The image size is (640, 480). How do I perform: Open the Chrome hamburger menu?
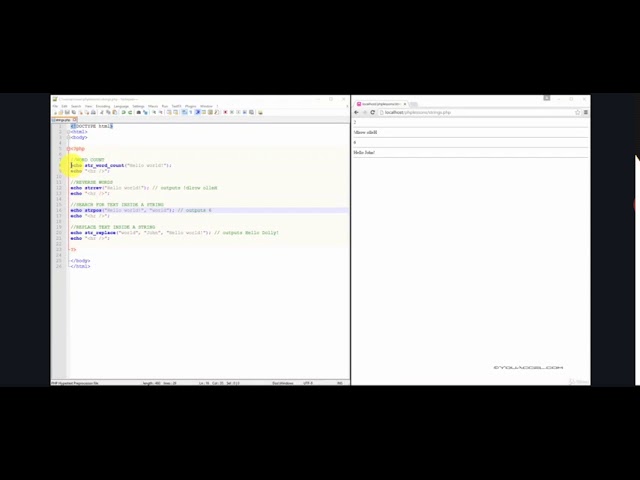585,112
